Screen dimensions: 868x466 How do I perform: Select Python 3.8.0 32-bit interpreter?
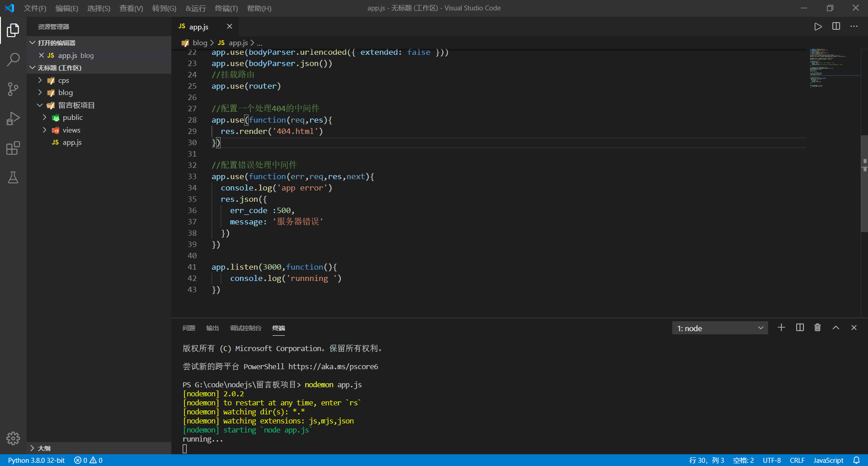pyautogui.click(x=36, y=460)
